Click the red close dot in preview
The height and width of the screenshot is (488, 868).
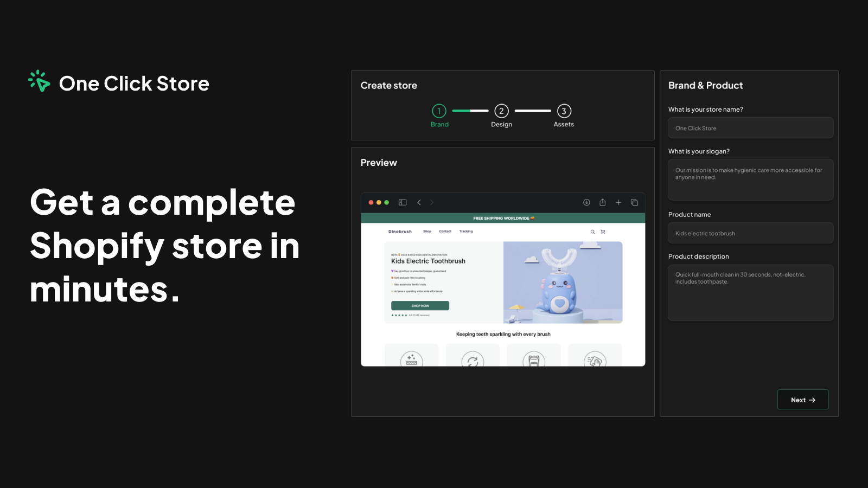coord(371,202)
